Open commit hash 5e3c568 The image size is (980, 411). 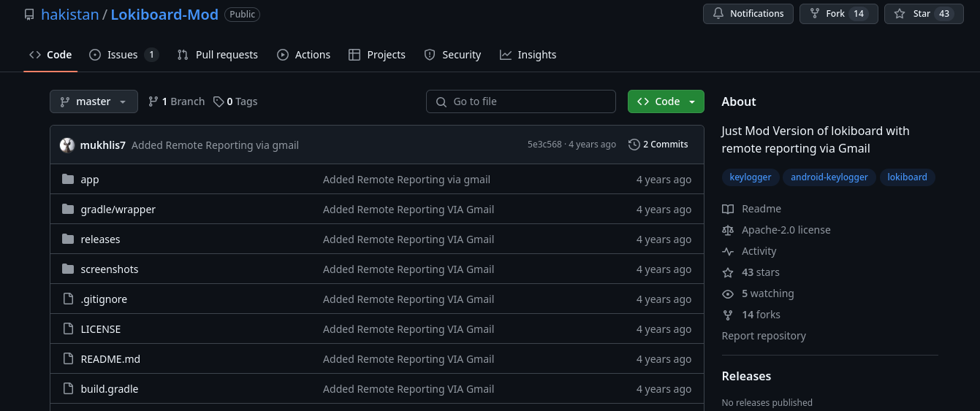coord(544,145)
